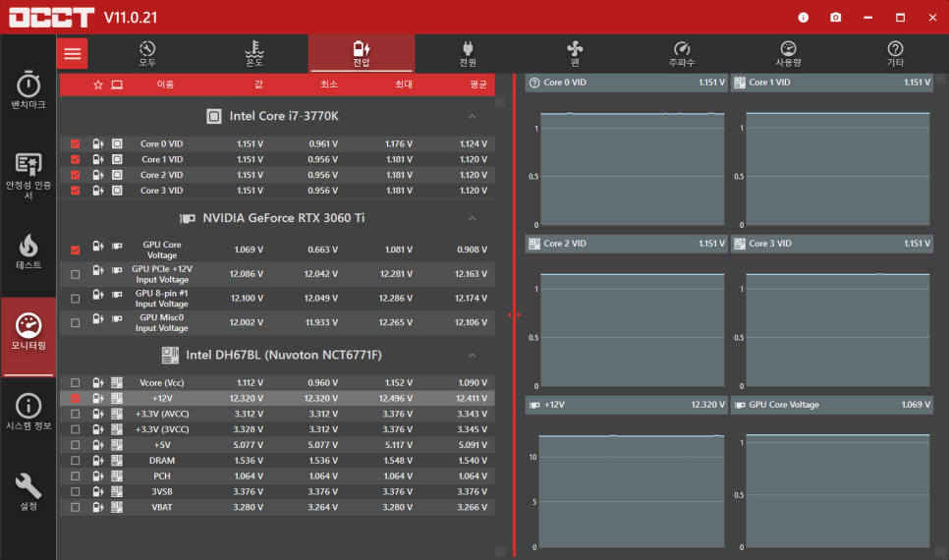The width and height of the screenshot is (949, 560).
Task: Sort by the 평균 average column header
Action: (x=478, y=84)
